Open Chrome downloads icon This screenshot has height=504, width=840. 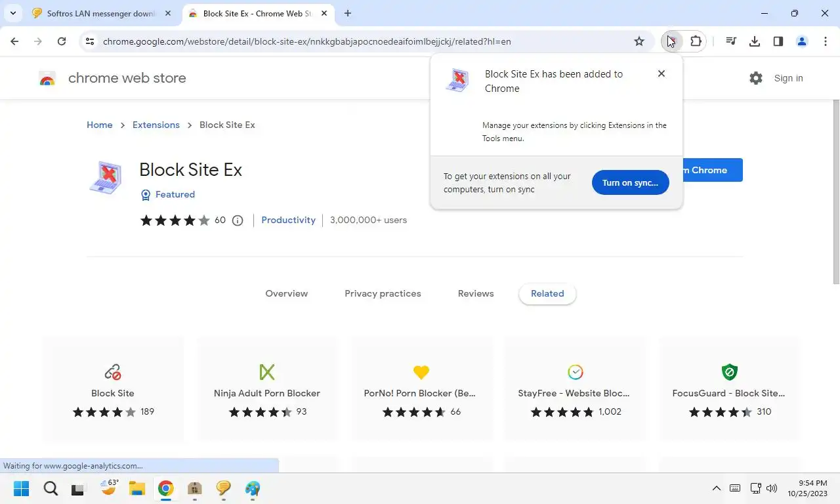tap(755, 41)
